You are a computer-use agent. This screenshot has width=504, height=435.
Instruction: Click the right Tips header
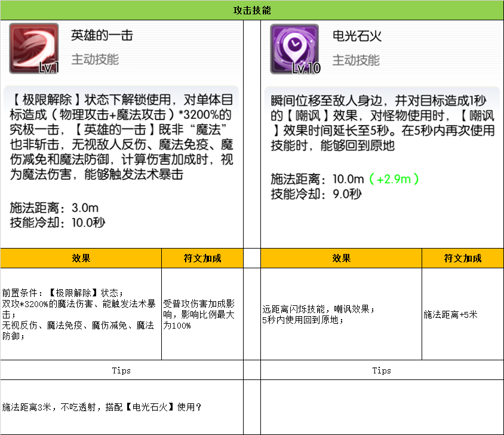point(382,370)
